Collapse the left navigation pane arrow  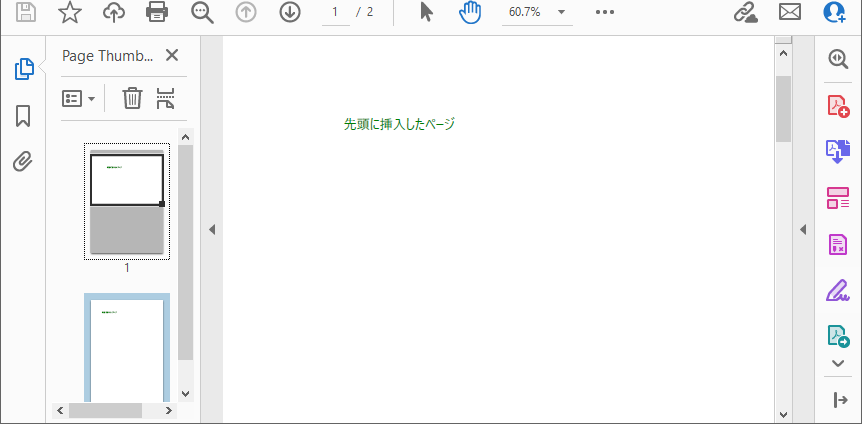212,229
